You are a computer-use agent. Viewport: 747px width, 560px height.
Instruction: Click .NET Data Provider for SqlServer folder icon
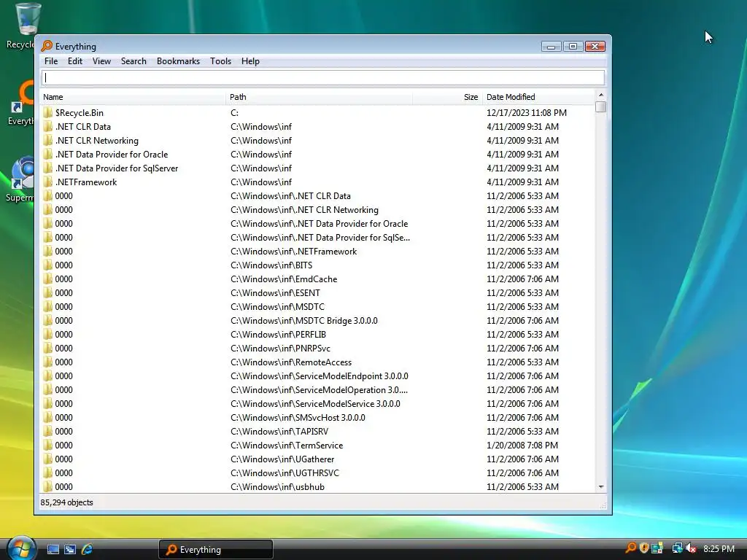47,168
